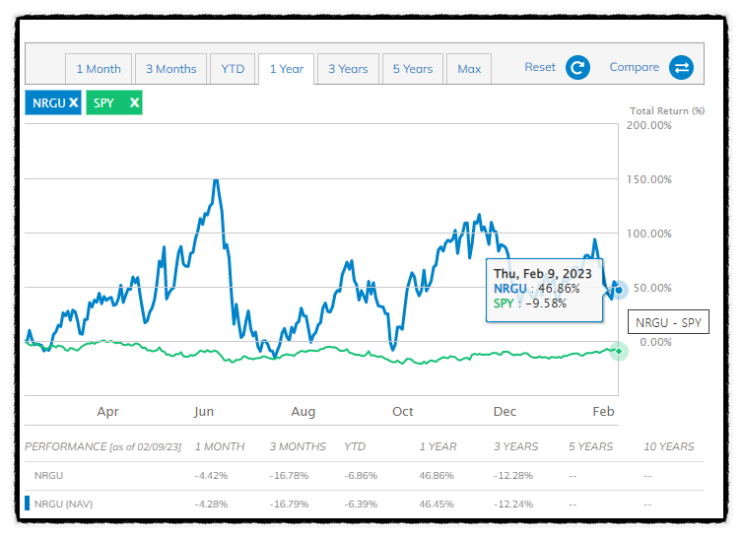Click the NRGU row label in table
The image size is (743, 538).
(48, 475)
